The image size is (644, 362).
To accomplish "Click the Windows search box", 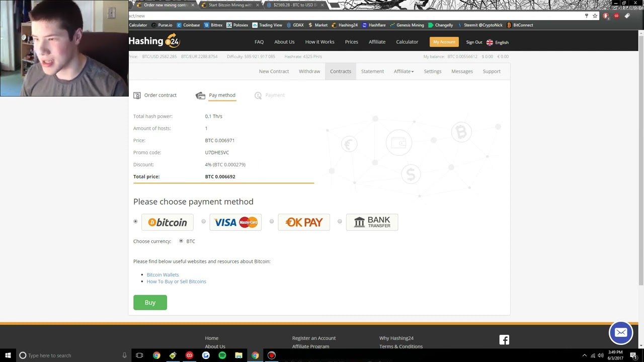I will coord(74,355).
